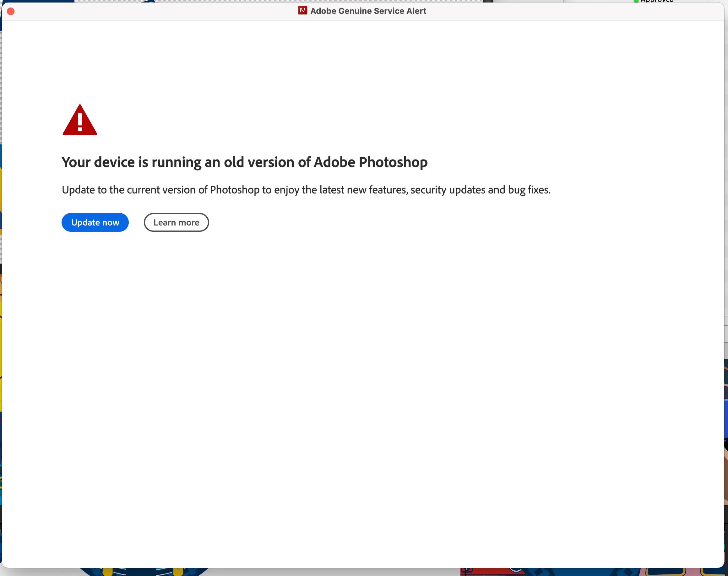Open the Learn more link button
728x576 pixels.
pyautogui.click(x=176, y=223)
